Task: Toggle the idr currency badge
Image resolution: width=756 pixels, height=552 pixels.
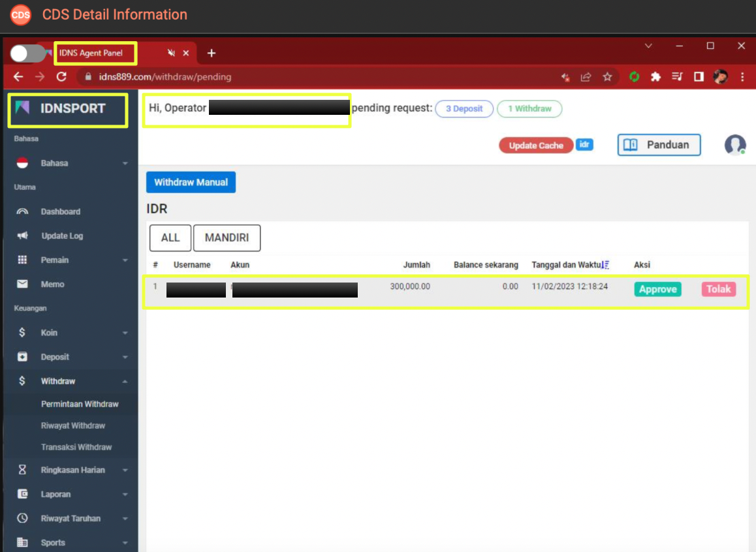Action: pos(584,144)
